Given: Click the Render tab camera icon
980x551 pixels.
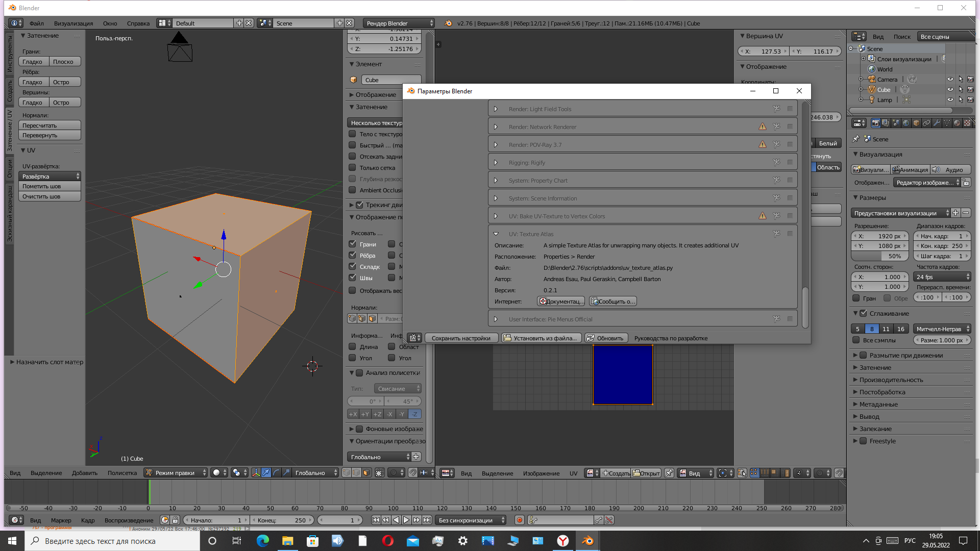Looking at the screenshot, I should point(876,123).
